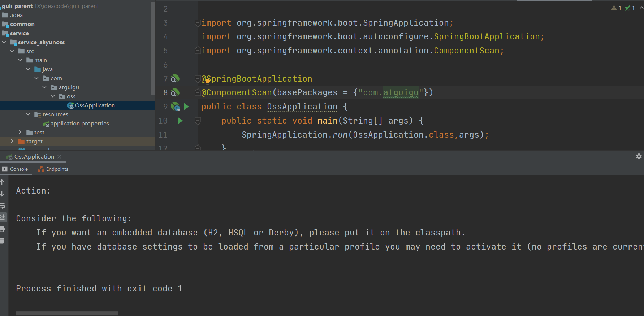This screenshot has height=316, width=644.
Task: Clear console with the trash icon
Action: point(2,241)
